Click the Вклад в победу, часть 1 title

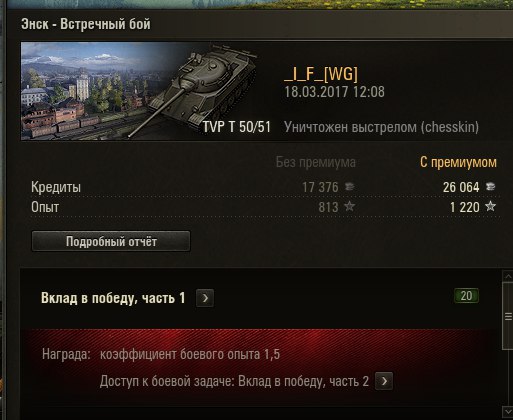click(x=113, y=298)
